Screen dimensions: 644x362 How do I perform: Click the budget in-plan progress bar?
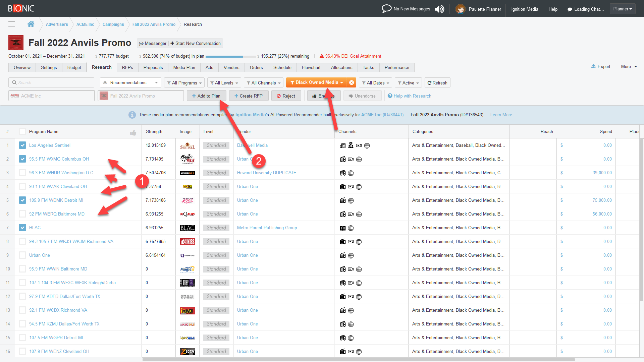(x=230, y=56)
